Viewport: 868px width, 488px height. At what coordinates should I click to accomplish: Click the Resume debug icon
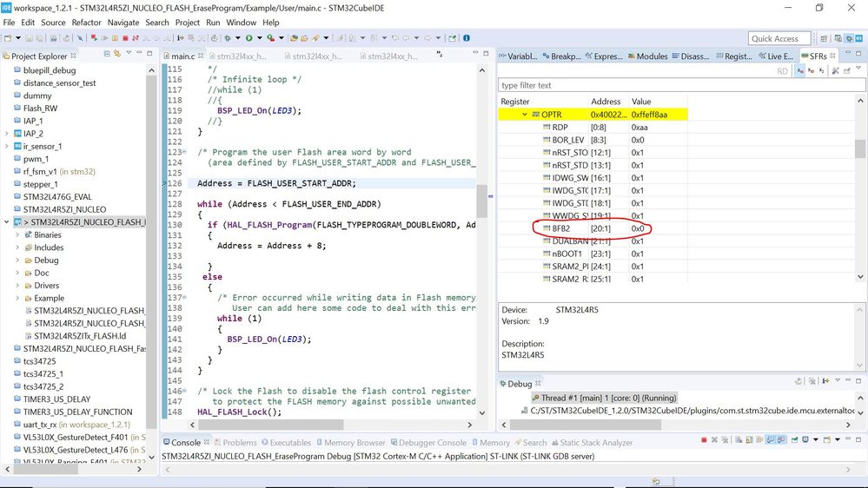pyautogui.click(x=104, y=38)
